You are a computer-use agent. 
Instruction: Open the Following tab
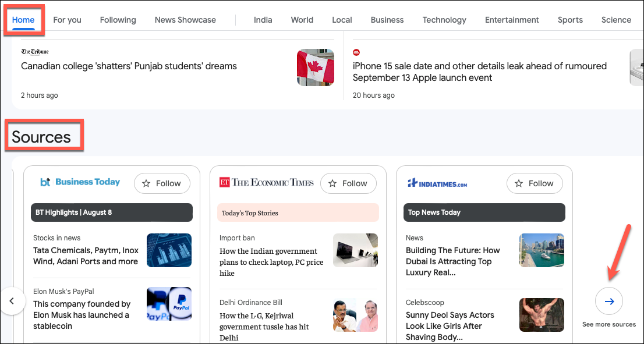click(x=118, y=20)
